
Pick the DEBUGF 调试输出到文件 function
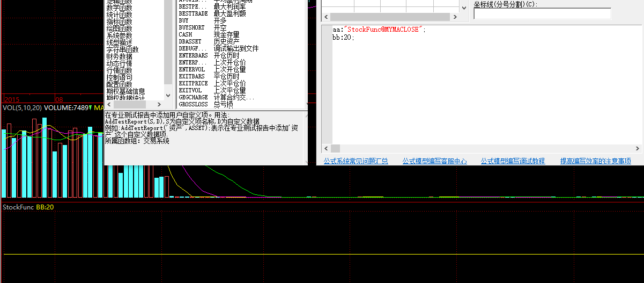point(219,48)
